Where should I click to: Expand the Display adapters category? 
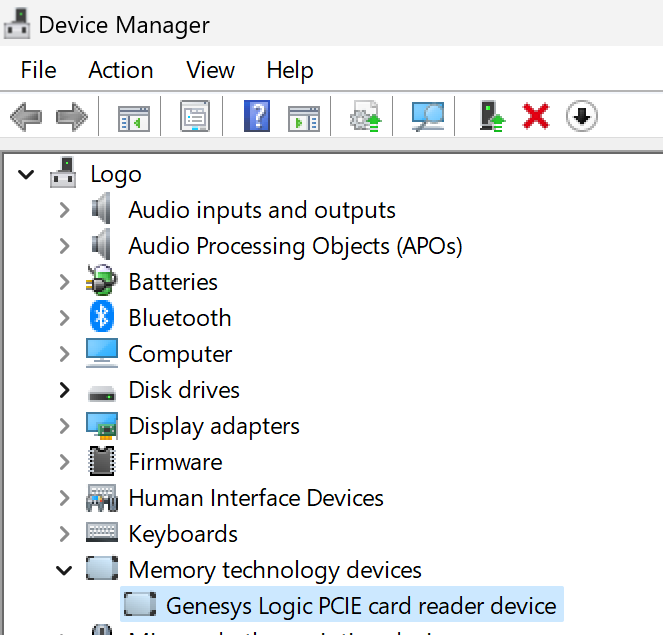coord(64,426)
